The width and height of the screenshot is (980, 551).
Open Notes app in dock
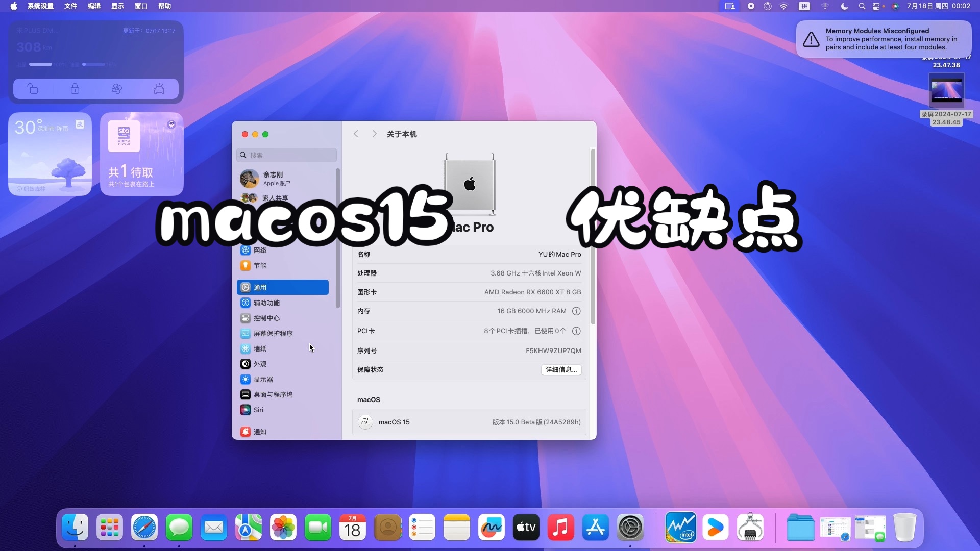point(457,527)
